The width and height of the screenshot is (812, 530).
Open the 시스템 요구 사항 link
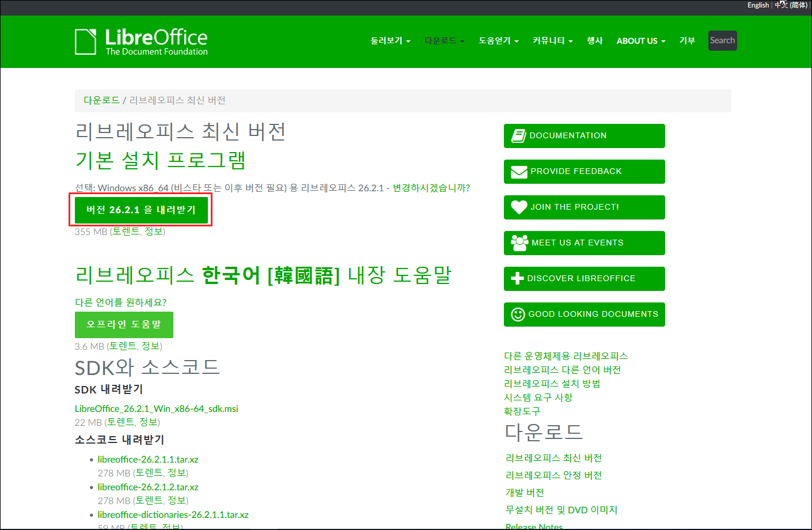point(538,397)
